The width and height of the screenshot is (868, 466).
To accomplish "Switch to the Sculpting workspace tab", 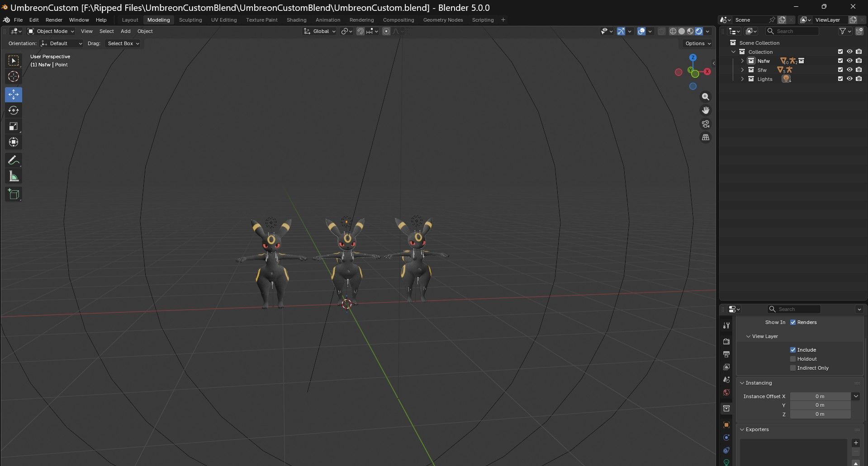I will point(190,20).
